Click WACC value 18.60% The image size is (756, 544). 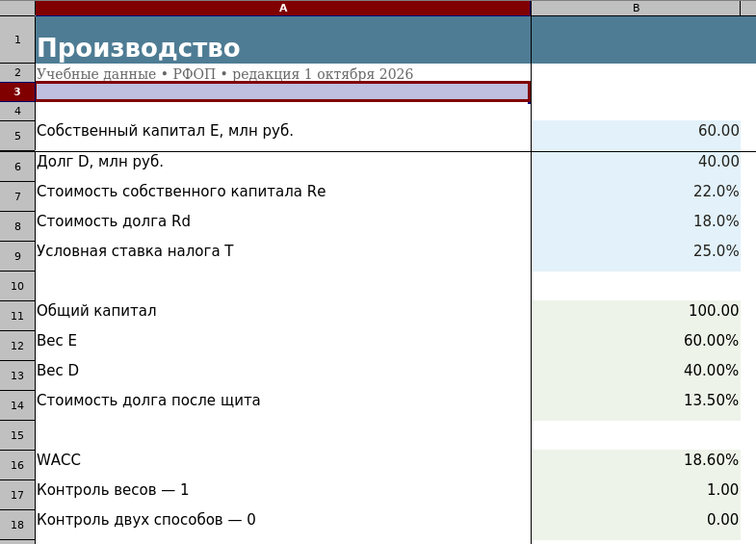(636, 465)
